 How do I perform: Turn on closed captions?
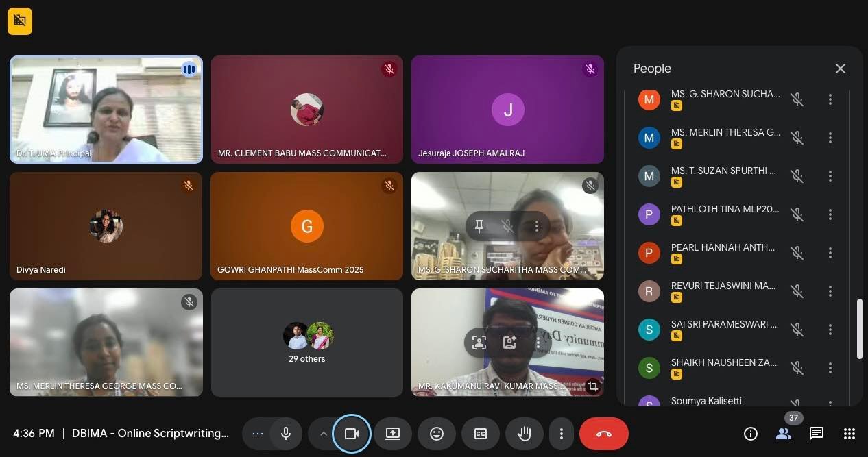pyautogui.click(x=481, y=434)
